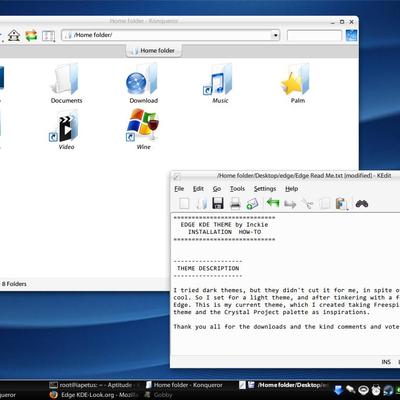Click the globe tray icon in system tray
The width and height of the screenshot is (400, 400).
pos(388,390)
